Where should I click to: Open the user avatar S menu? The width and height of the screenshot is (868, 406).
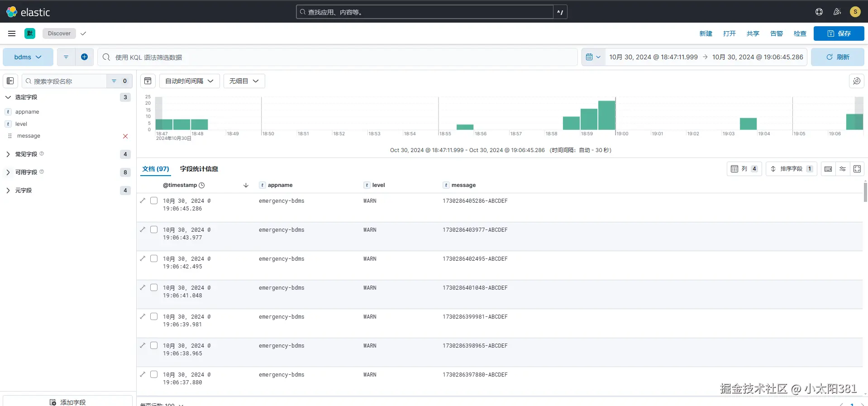(855, 12)
